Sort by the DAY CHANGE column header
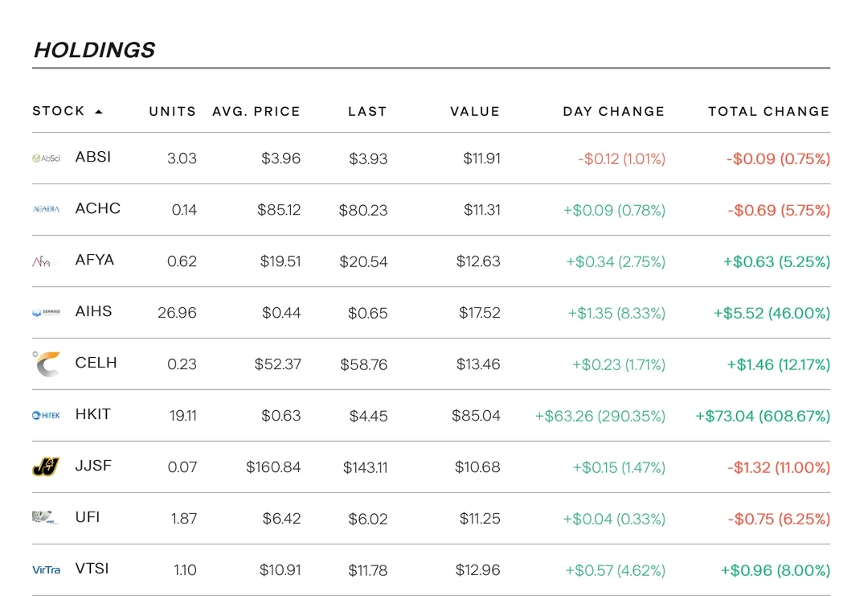Screen dimensions: 868x596 613,112
